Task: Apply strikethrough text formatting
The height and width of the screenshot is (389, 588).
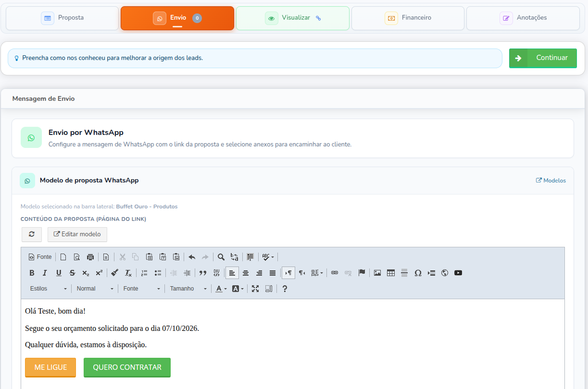Action: 72,273
